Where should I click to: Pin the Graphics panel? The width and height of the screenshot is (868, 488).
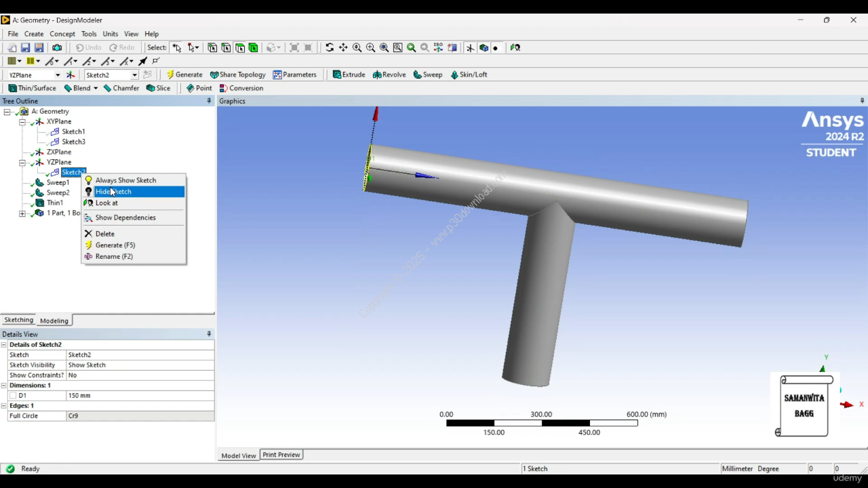coord(862,101)
